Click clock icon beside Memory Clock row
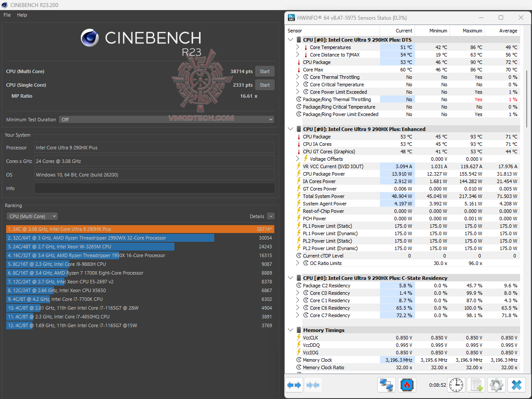532x399 pixels. coord(299,360)
